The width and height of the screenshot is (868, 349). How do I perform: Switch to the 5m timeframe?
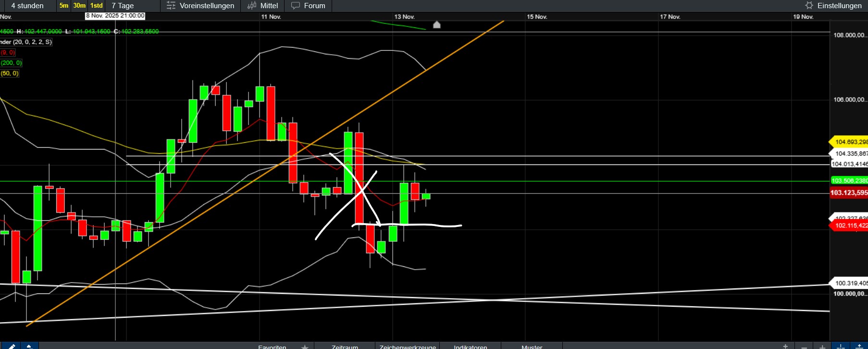click(64, 6)
